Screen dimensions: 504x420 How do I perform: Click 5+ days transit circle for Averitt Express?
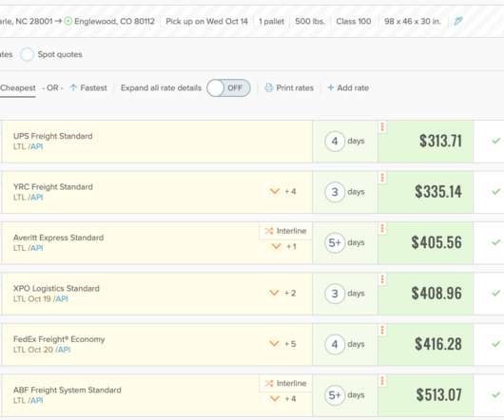(335, 242)
